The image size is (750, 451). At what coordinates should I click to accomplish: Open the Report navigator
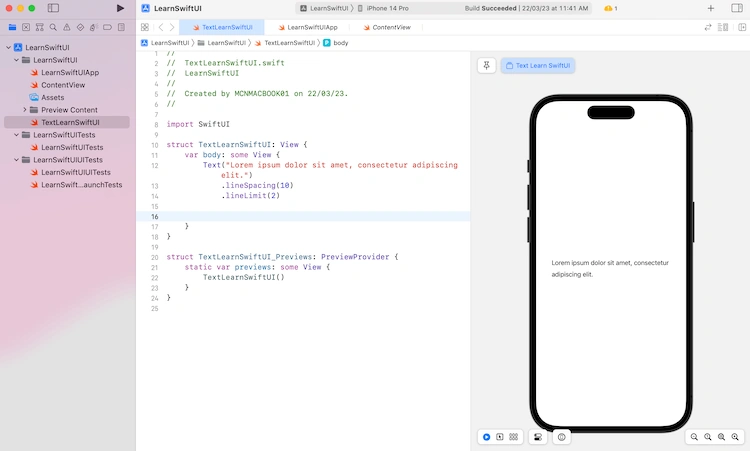(x=121, y=27)
